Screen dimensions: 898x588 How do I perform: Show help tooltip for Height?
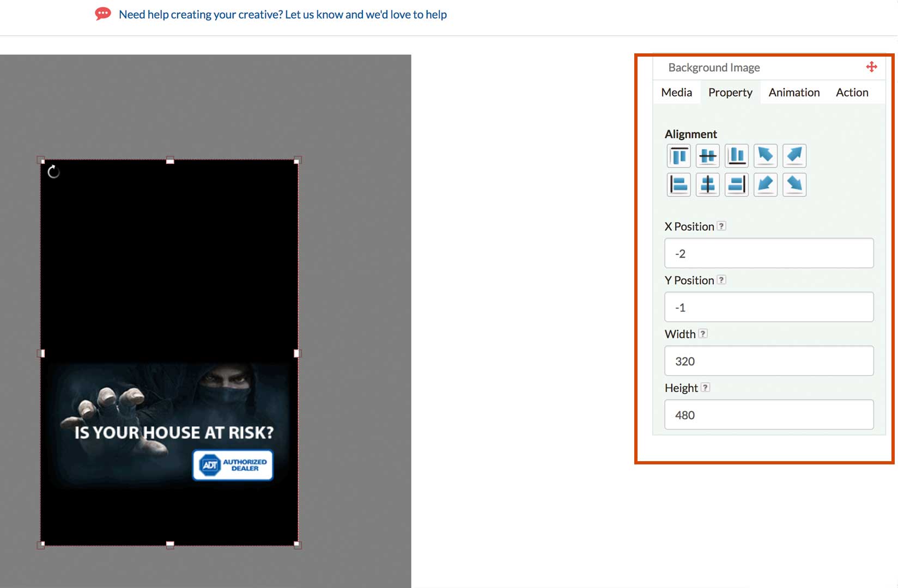click(x=705, y=388)
